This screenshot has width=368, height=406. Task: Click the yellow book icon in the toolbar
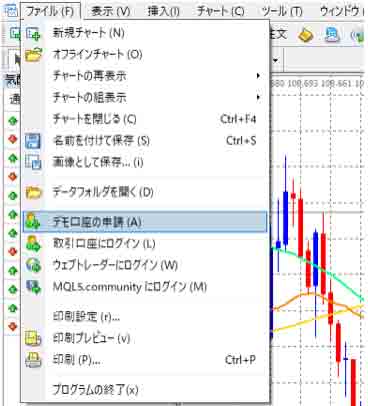tap(306, 35)
